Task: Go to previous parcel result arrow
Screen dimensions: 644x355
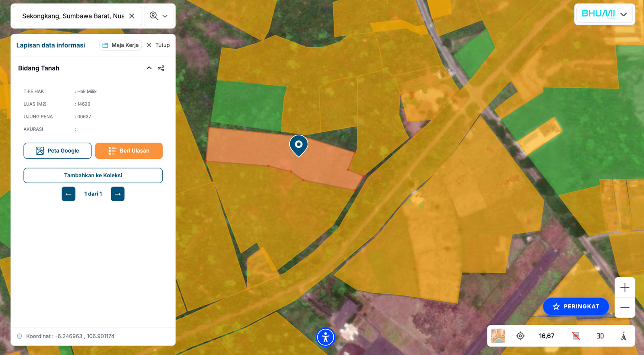Action: 68,194
